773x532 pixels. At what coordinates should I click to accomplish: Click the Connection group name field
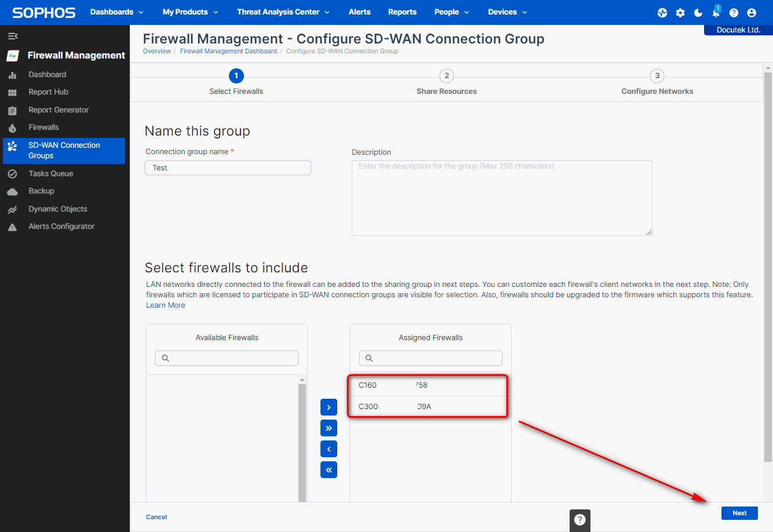point(228,168)
